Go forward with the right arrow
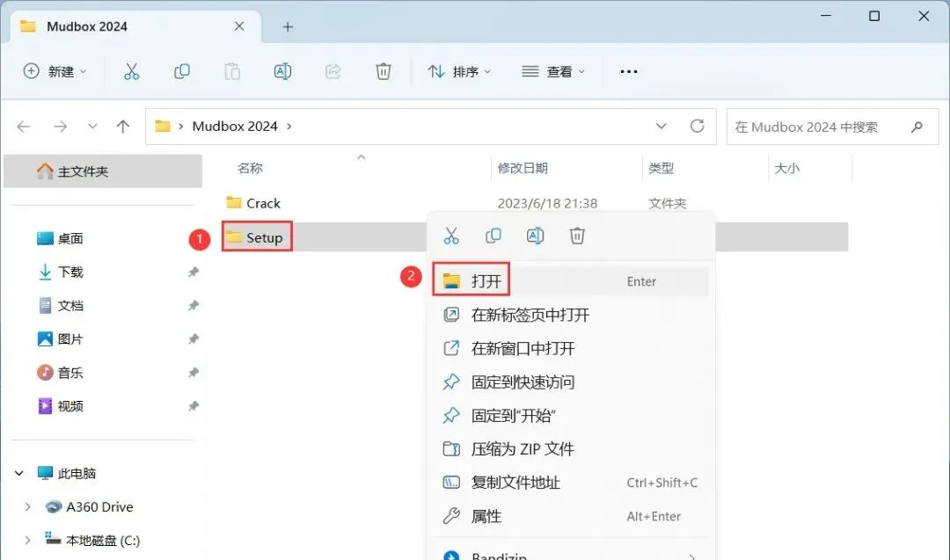The image size is (950, 560). tap(60, 127)
